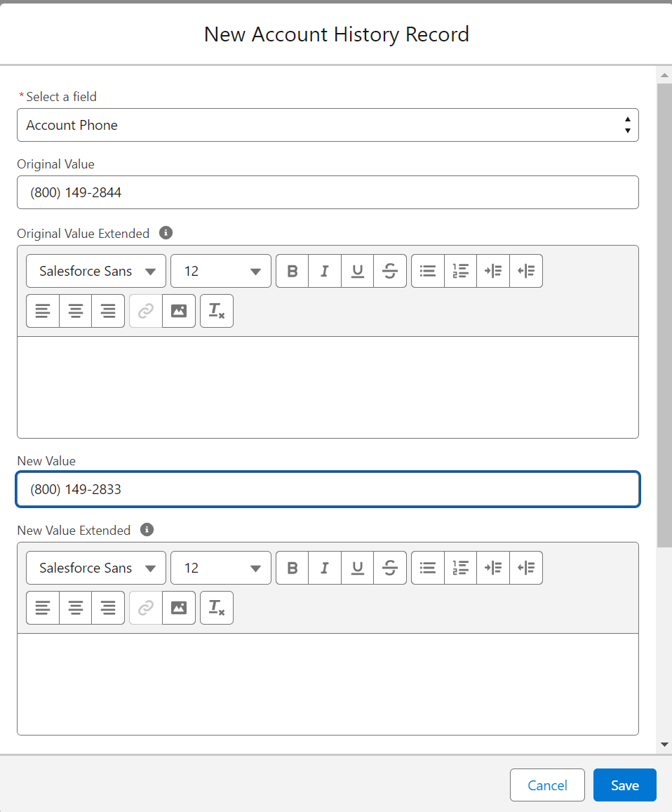Remove formatting in New Value Extended editor
The height and width of the screenshot is (812, 672).
point(217,608)
